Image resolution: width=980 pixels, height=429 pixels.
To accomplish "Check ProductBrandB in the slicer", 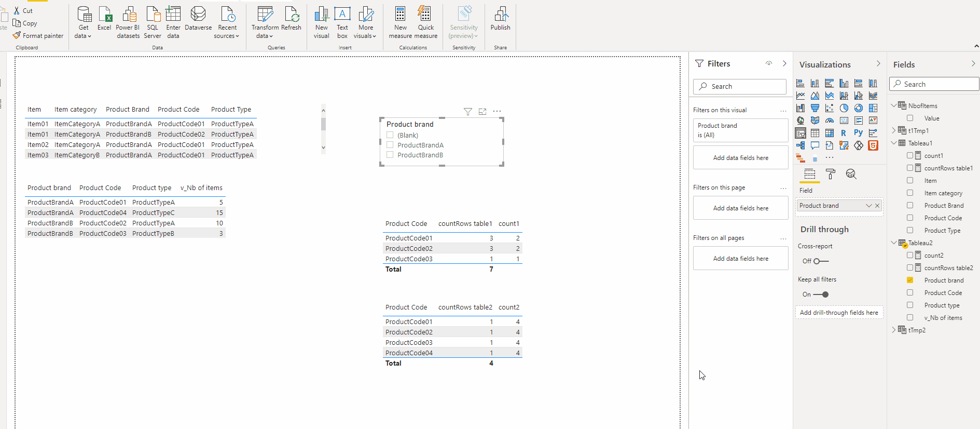I will 390,155.
